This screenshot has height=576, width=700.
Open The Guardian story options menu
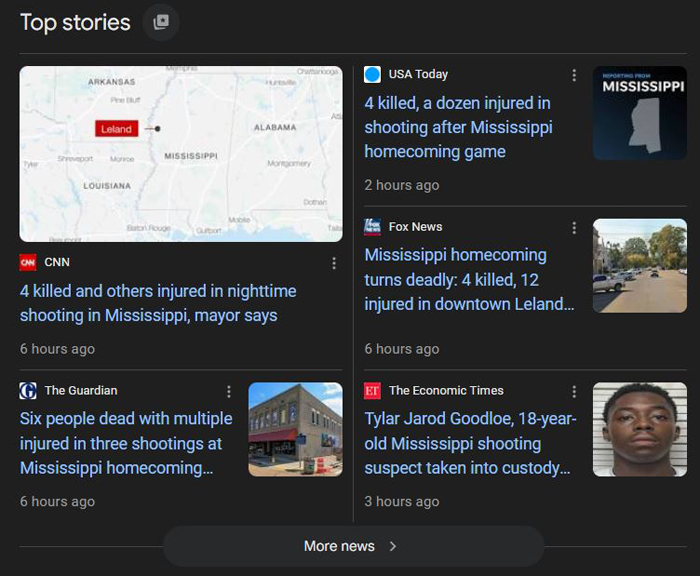pos(229,391)
